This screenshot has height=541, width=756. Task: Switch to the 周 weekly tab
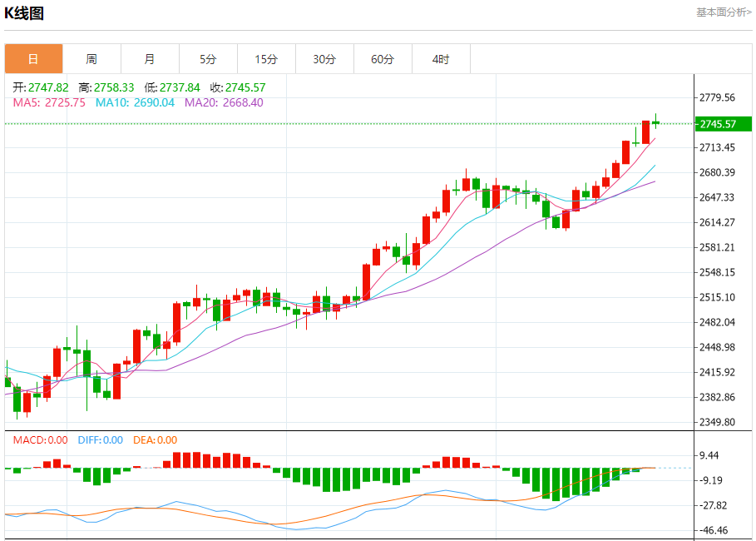coord(91,59)
